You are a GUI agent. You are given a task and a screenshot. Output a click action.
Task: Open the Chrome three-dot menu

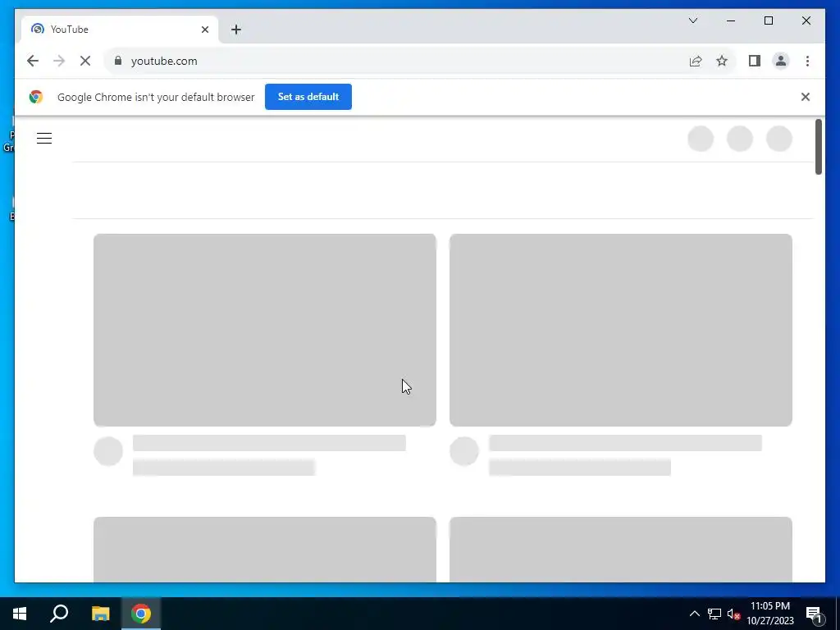(x=807, y=61)
